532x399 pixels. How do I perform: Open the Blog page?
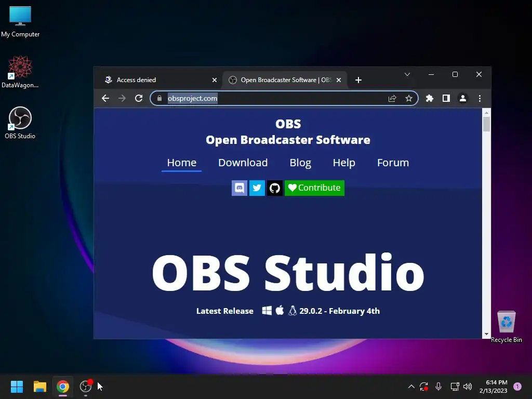pyautogui.click(x=300, y=163)
